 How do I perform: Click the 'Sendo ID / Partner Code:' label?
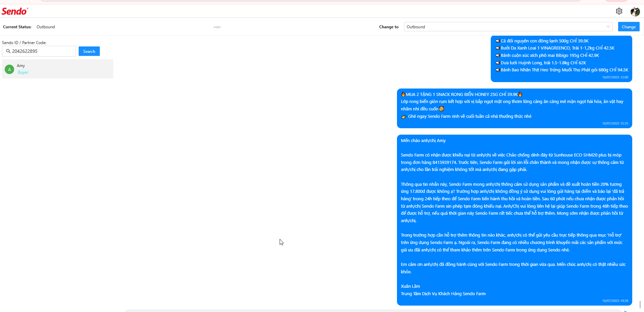(24, 43)
